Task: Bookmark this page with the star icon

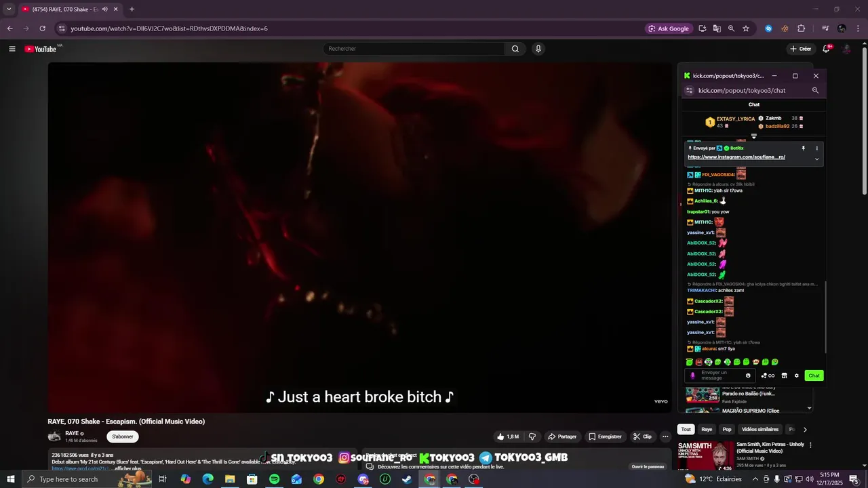Action: click(746, 28)
